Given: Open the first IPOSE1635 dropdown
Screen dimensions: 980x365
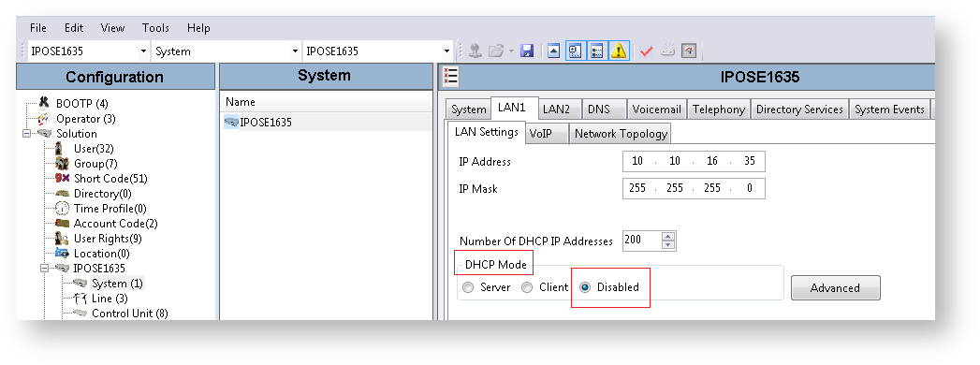Looking at the screenshot, I should (144, 51).
